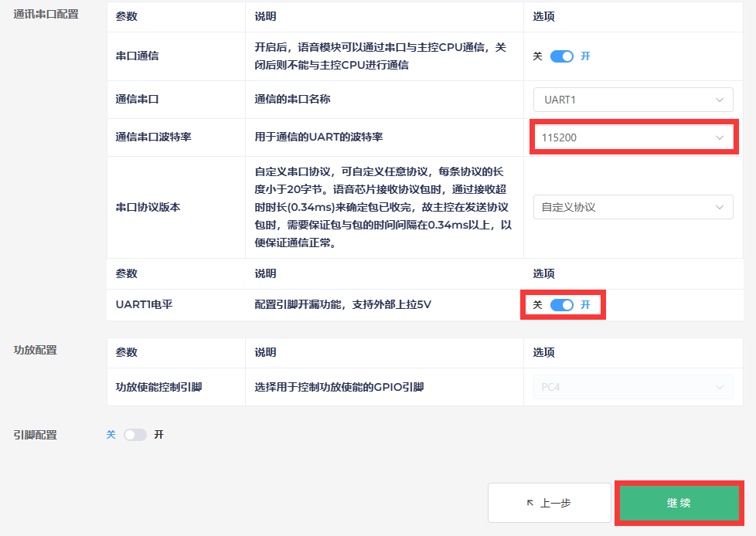
Task: Select the 功放使能控制引脚 PC4 field
Action: [x=632, y=387]
